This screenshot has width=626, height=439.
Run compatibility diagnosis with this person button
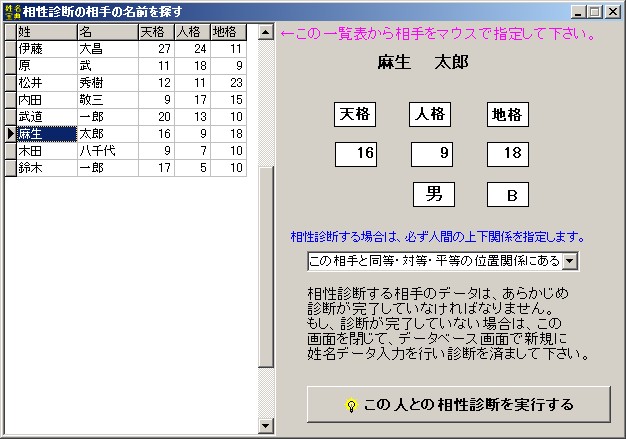point(458,404)
